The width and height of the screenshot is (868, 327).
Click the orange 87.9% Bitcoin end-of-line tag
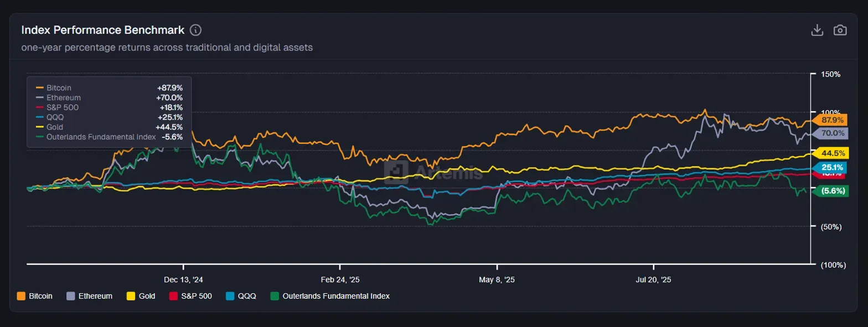(832, 120)
